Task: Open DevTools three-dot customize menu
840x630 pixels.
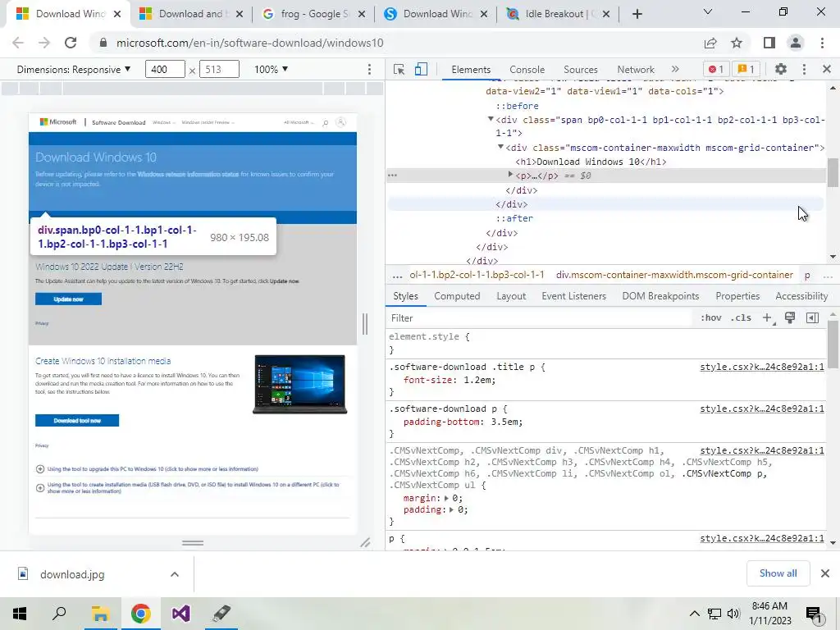Action: click(804, 69)
